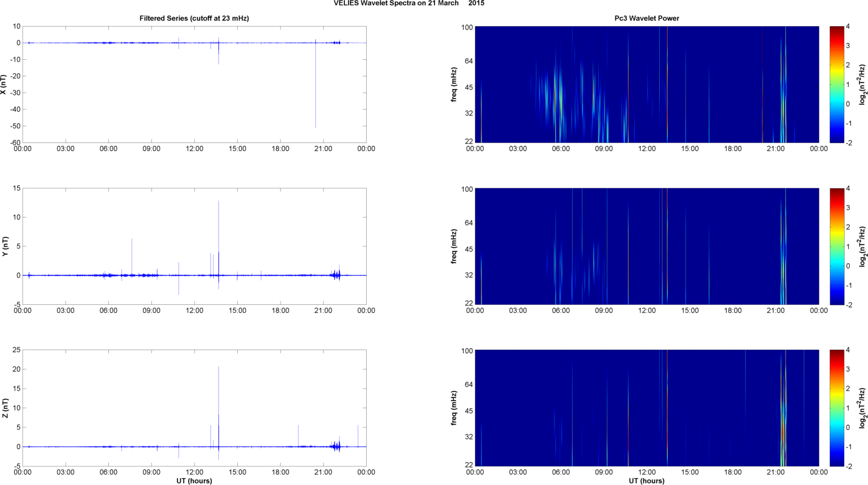
Task: Click "freq (mHz)" label of the middle wavelet plot
Action: [454, 246]
